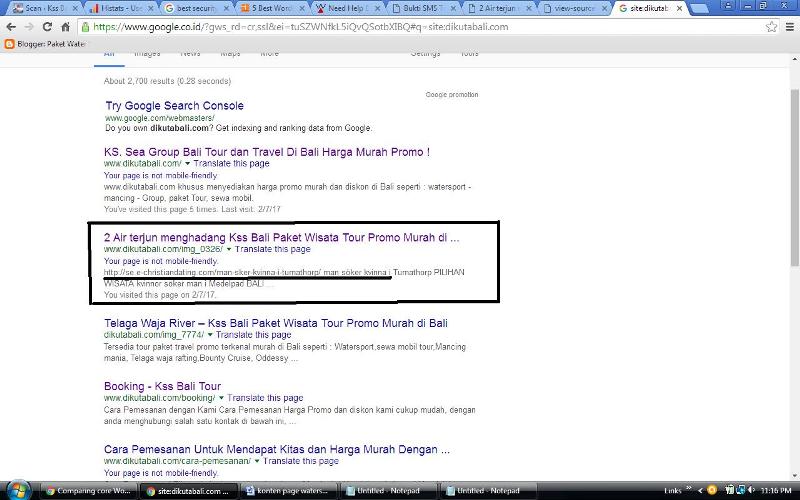Screen dimensions: 800x500
Task: Translate the cara-pemesanan result page
Action: (301, 461)
